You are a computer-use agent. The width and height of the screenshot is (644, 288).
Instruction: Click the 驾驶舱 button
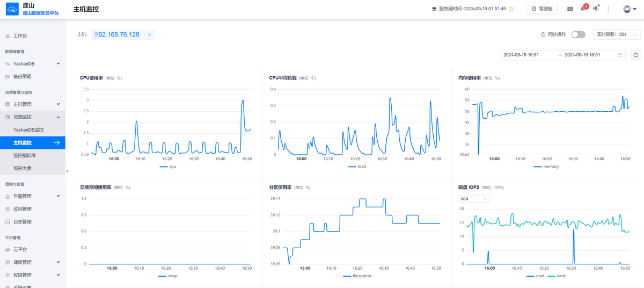point(542,9)
